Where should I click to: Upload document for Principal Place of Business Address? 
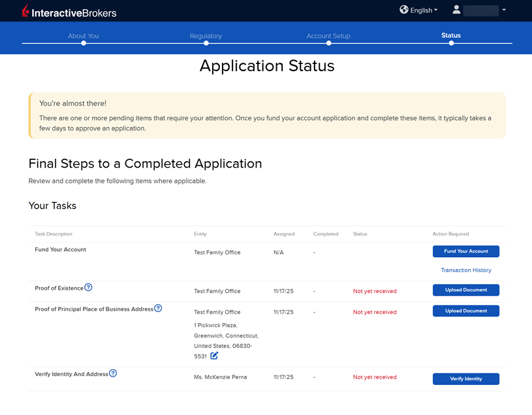coord(465,311)
